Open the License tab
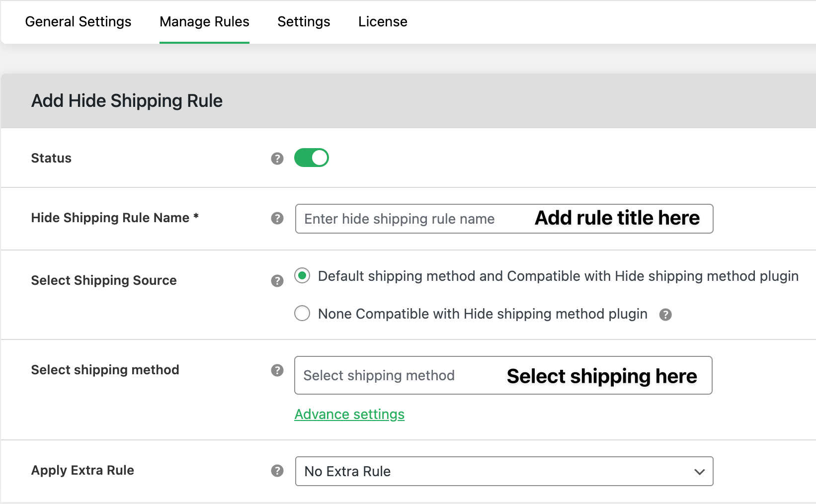The height and width of the screenshot is (504, 816). 382,21
